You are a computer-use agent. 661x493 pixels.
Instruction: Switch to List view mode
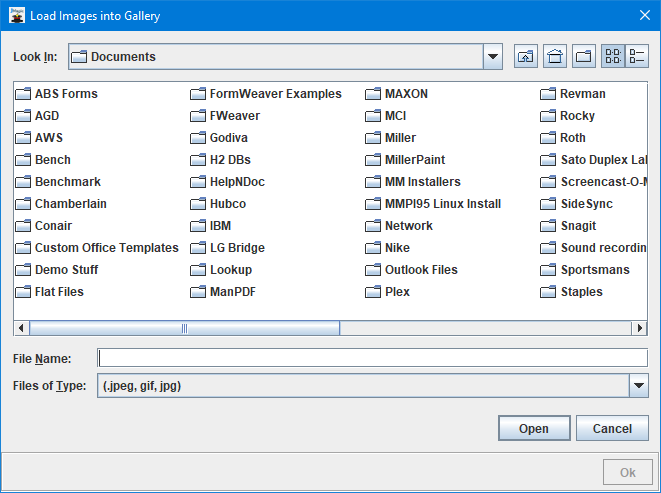[612, 57]
